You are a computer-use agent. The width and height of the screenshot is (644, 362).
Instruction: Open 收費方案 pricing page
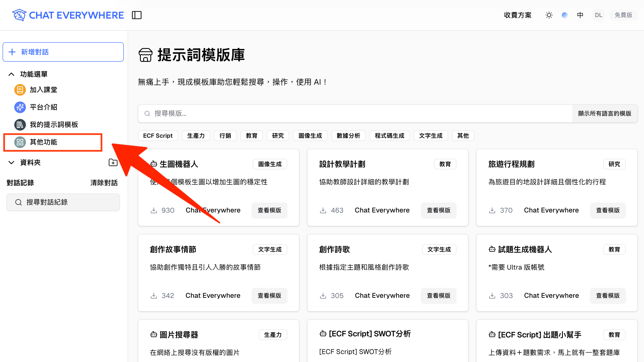tap(518, 15)
